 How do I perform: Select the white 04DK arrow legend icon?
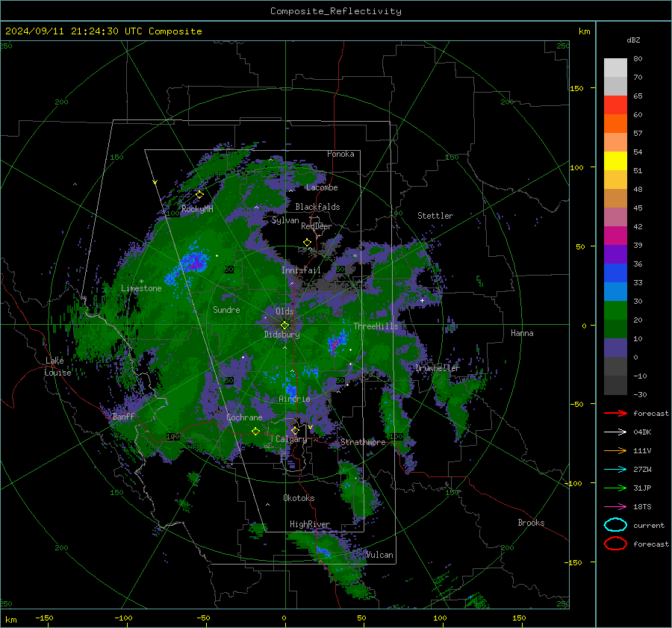615,432
